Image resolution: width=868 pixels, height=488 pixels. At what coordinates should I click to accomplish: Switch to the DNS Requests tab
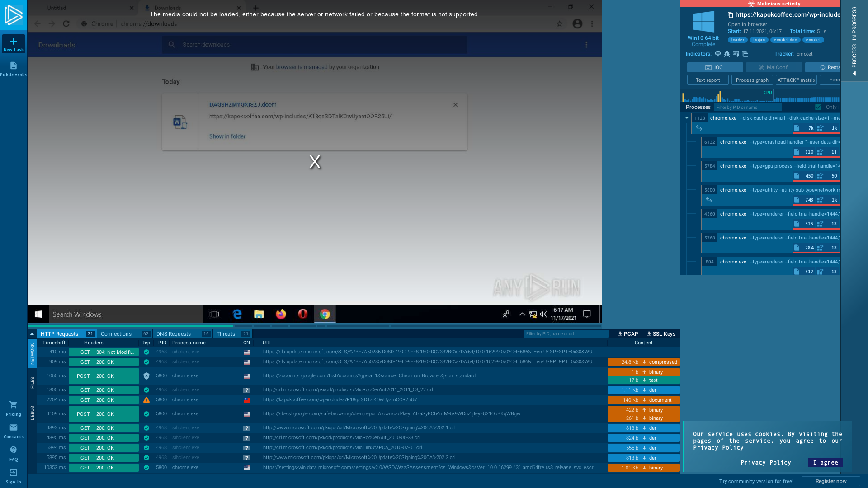click(x=183, y=334)
